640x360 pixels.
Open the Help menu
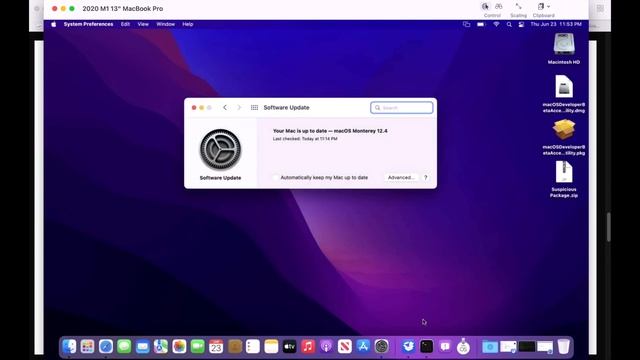coord(187,24)
